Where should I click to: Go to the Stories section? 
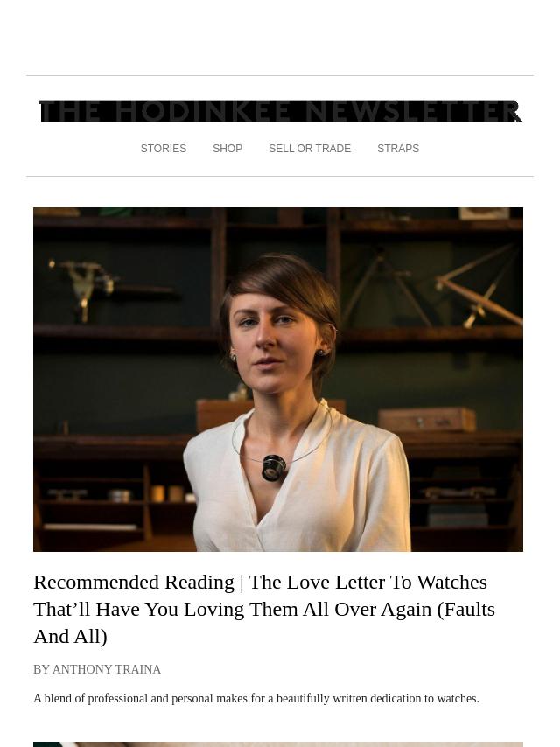coord(164,149)
